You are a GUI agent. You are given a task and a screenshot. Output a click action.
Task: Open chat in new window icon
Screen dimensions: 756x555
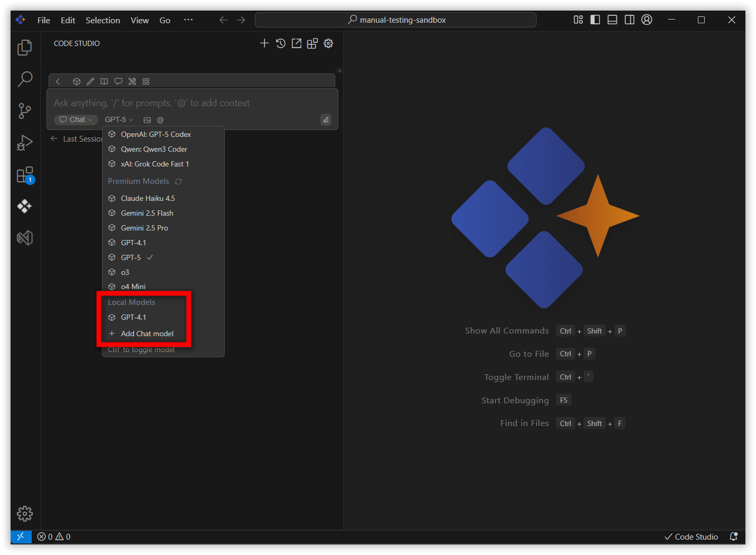(297, 43)
